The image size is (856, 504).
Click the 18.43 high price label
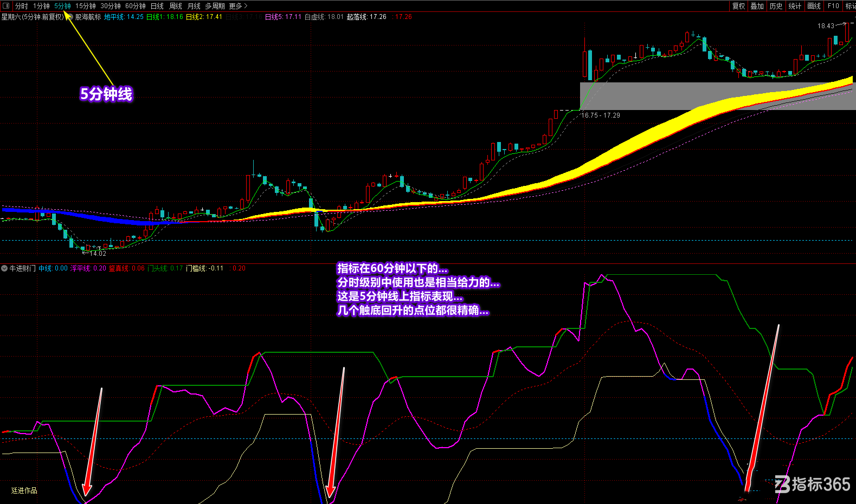click(x=826, y=26)
